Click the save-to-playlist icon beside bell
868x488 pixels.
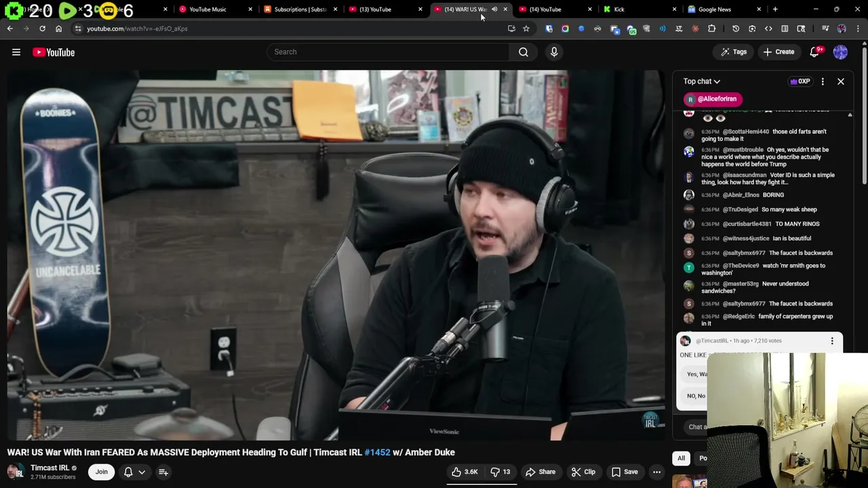pyautogui.click(x=163, y=472)
